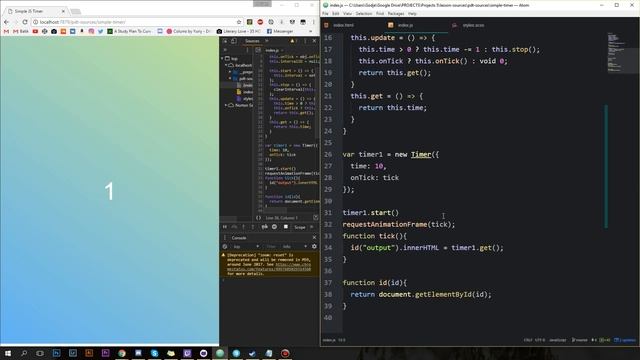
Task: Toggle pretty print braces in DevTools
Action: click(x=258, y=218)
